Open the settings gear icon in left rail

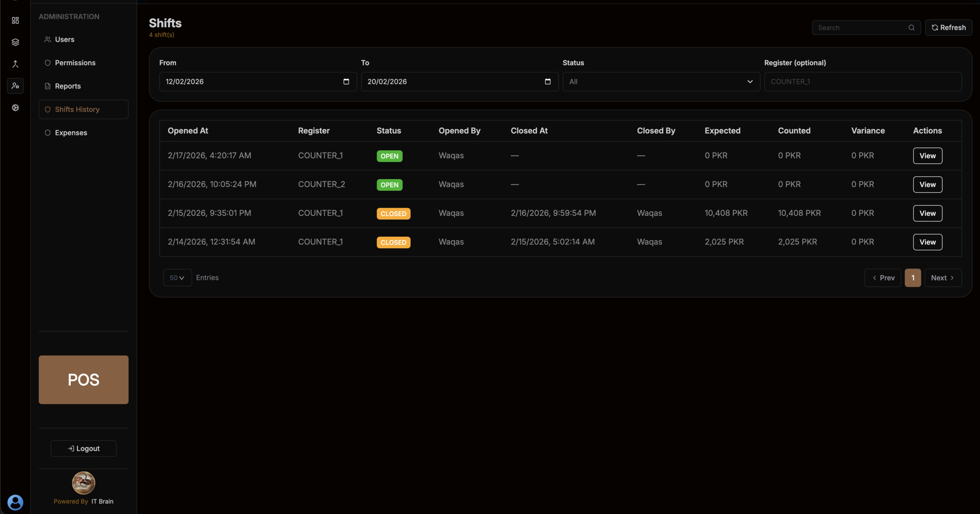point(15,108)
